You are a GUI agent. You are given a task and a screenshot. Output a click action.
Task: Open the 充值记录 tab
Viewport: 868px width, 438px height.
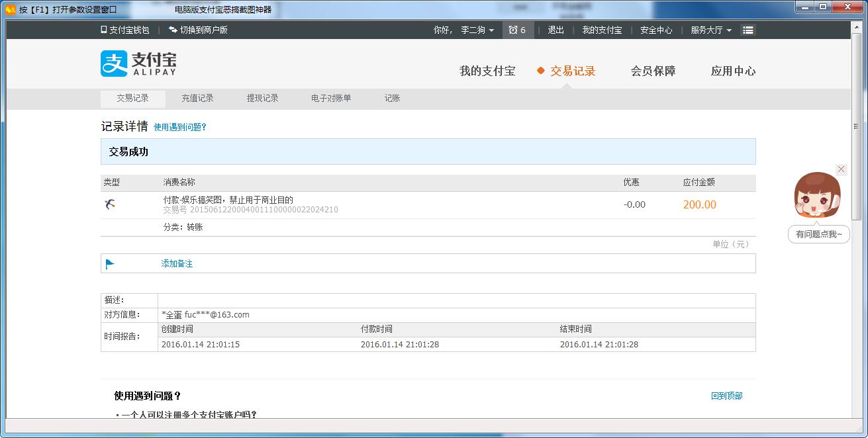(197, 98)
